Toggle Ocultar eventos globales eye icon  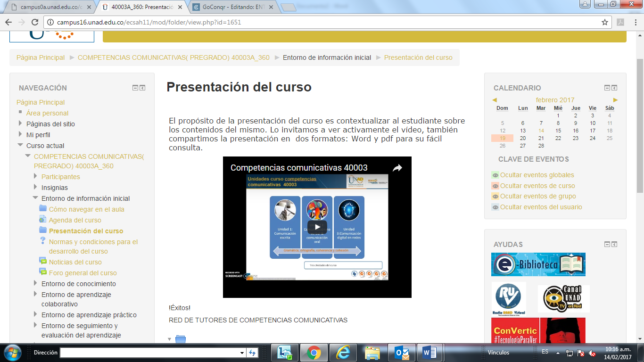pos(495,175)
